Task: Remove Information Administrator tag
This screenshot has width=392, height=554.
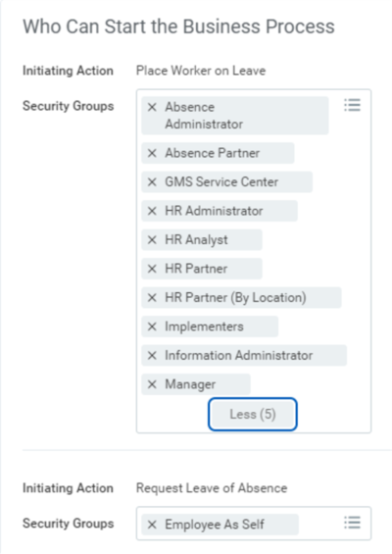Action: pyautogui.click(x=152, y=355)
